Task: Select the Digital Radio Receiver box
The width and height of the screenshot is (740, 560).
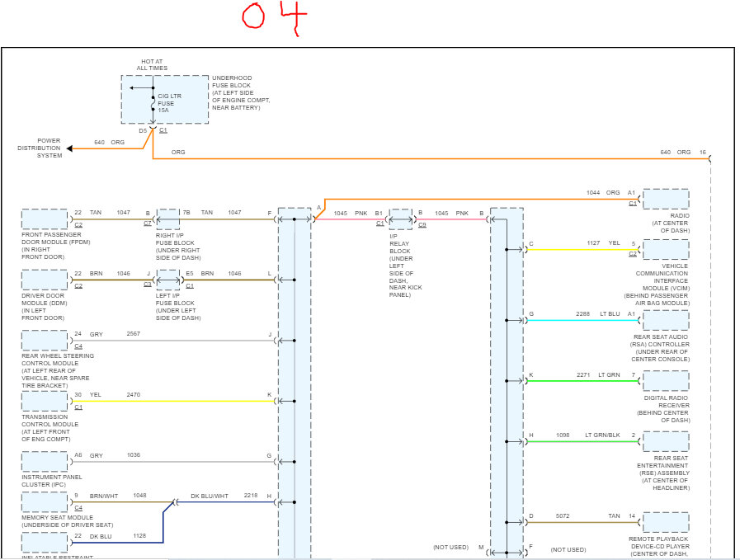Action: coord(666,381)
